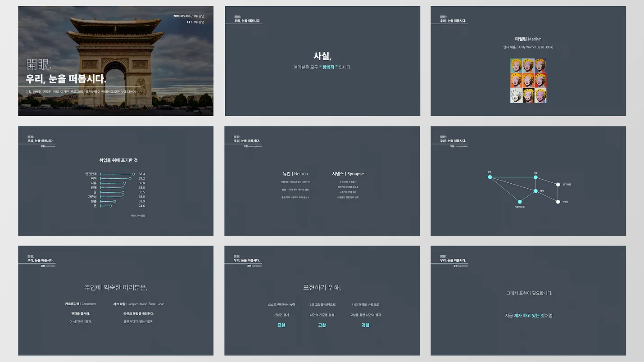The height and width of the screenshot is (362, 644).
Task: Click the '주입에 익숙한 여러분은,' heading
Action: tap(116, 287)
